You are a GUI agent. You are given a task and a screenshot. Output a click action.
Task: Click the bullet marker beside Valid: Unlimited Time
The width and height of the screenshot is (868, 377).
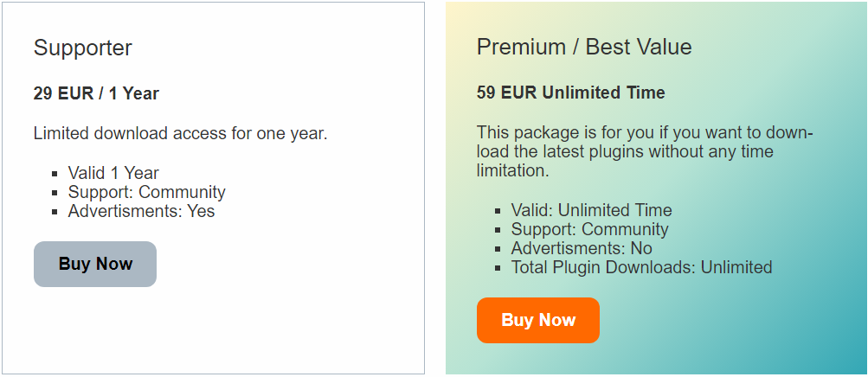coord(498,211)
